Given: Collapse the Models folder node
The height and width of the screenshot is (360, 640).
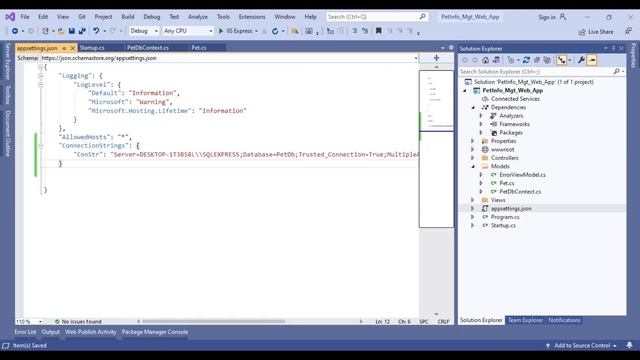Looking at the screenshot, I should tap(473, 167).
